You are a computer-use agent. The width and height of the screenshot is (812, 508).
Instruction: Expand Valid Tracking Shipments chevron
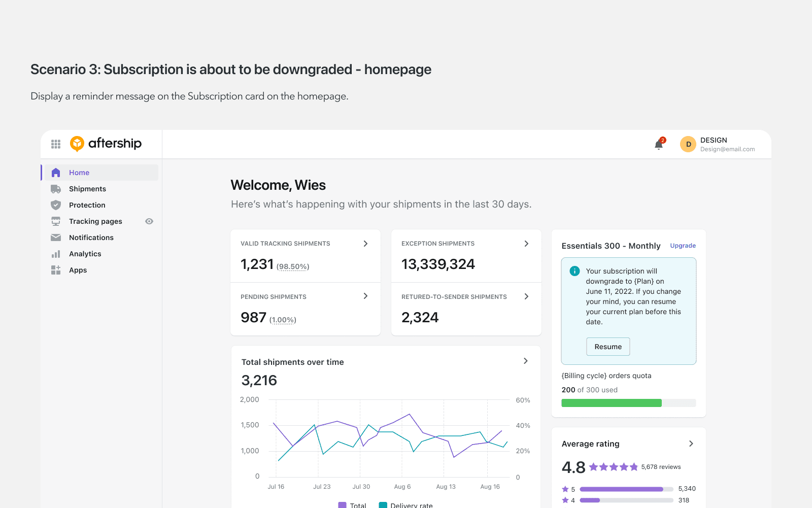pos(365,244)
